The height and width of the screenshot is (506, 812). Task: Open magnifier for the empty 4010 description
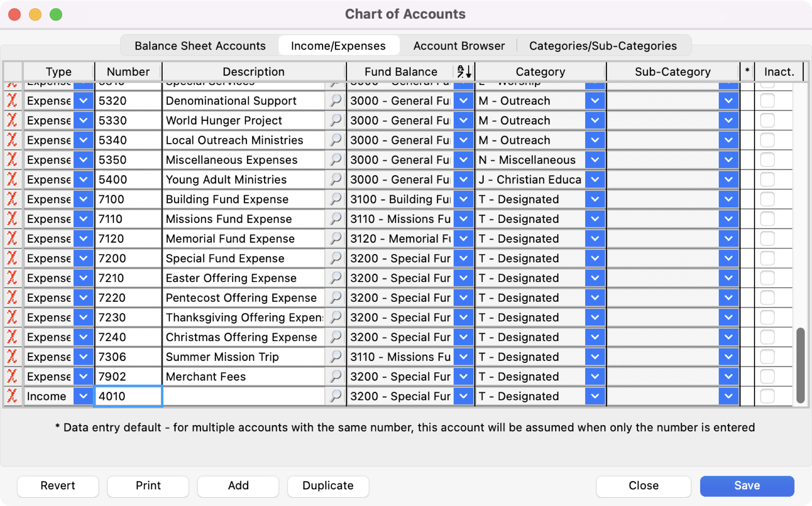pyautogui.click(x=335, y=396)
